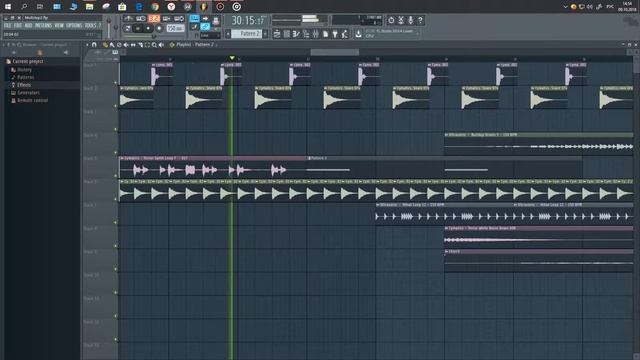Open Remote control folder in browser
This screenshot has width=640, height=360.
(x=32, y=100)
